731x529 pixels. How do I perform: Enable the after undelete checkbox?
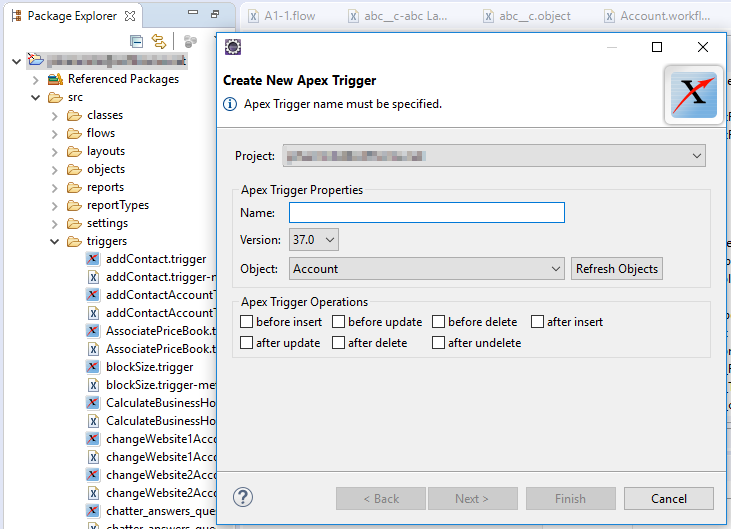click(x=438, y=343)
